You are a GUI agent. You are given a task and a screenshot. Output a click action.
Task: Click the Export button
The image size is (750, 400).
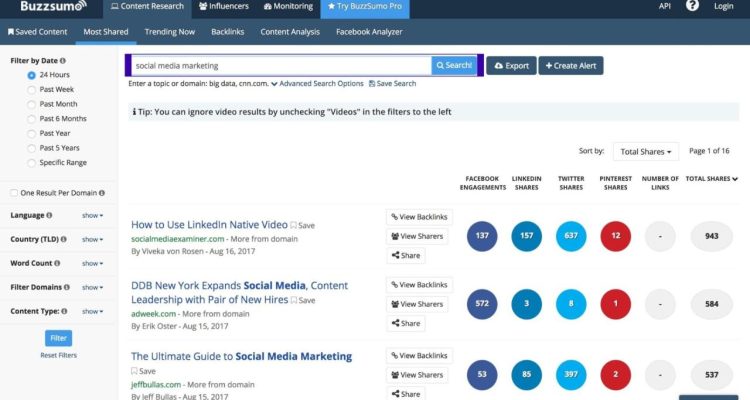511,66
